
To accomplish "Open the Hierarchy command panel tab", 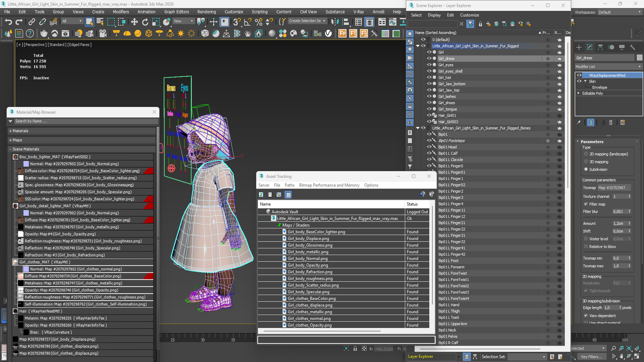I will (600, 47).
